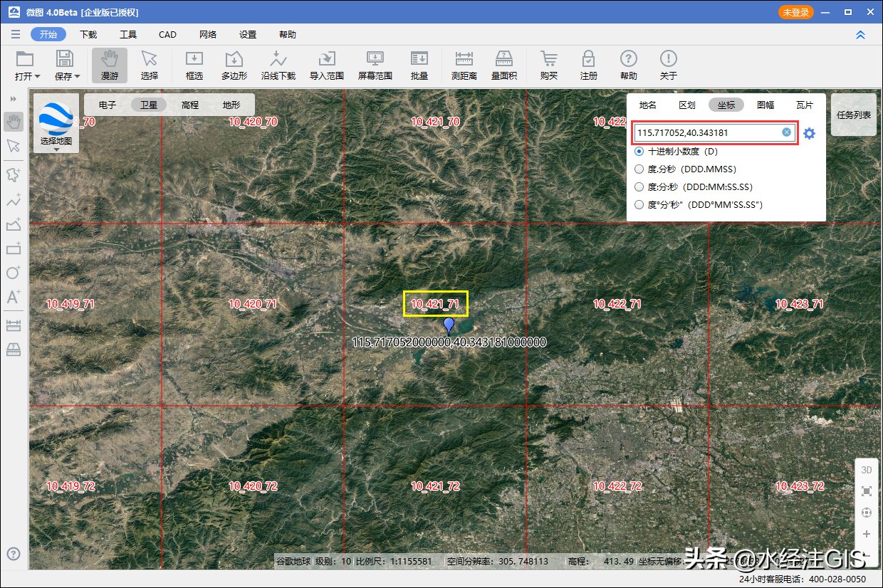Choose the 沿线下载 download-along-line tool

point(278,65)
